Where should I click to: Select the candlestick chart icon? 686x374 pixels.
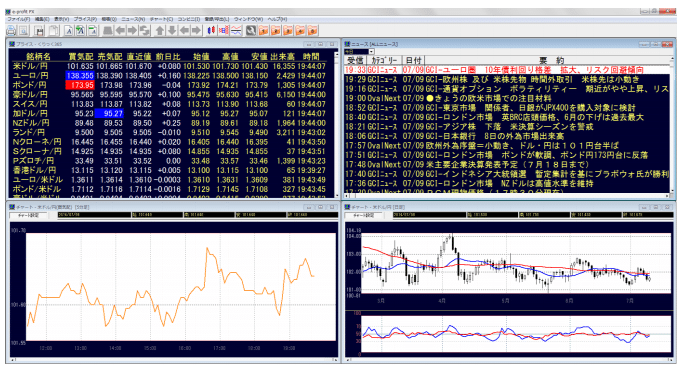pos(211,30)
